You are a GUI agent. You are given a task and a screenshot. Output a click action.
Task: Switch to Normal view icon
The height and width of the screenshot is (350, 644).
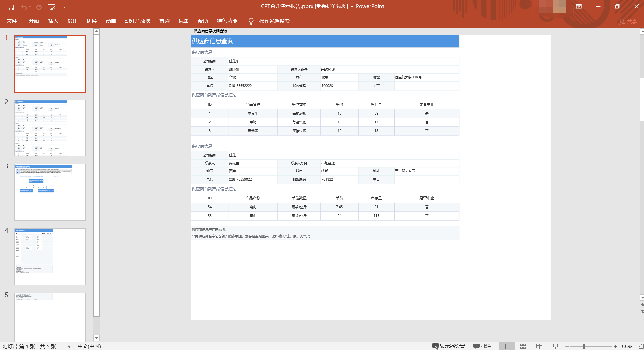click(x=507, y=346)
